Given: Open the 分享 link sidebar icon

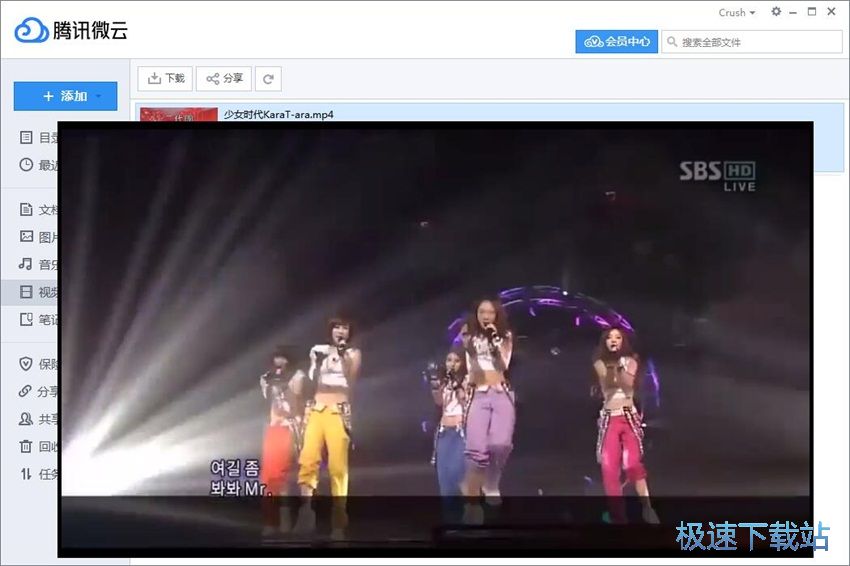Looking at the screenshot, I should point(25,391).
